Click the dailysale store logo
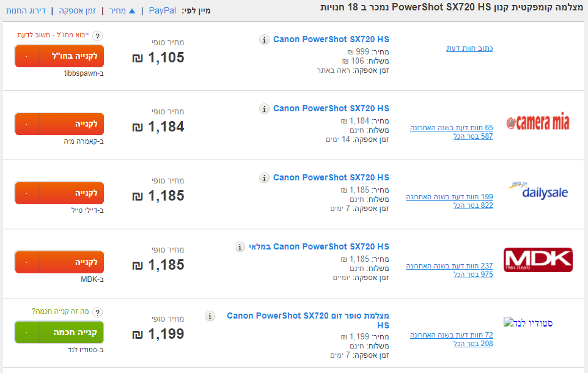Image resolution: width=588 pixels, height=373 pixels. click(538, 191)
